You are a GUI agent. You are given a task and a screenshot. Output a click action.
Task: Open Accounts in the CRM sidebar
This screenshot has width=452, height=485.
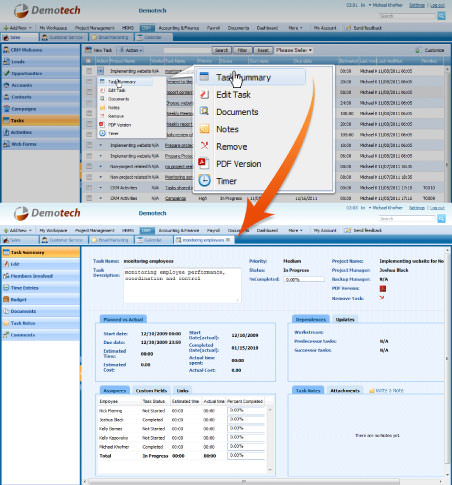pos(40,85)
